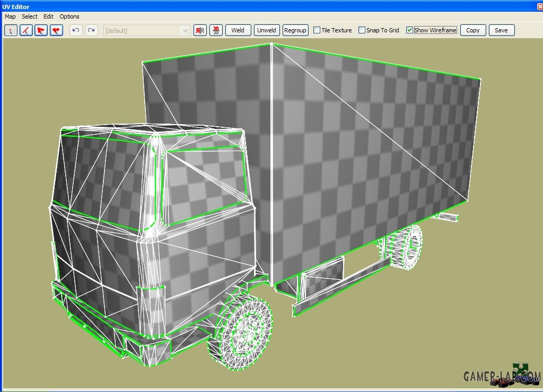Select the group selection double-arrow tool
Screen dimensions: 543x392
click(56, 30)
